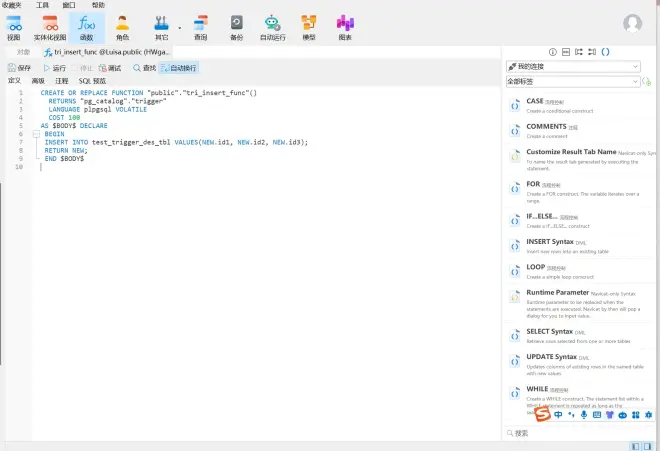Open the 查询 (Query) toolbar icon
The height and width of the screenshot is (451, 660).
[x=201, y=28]
